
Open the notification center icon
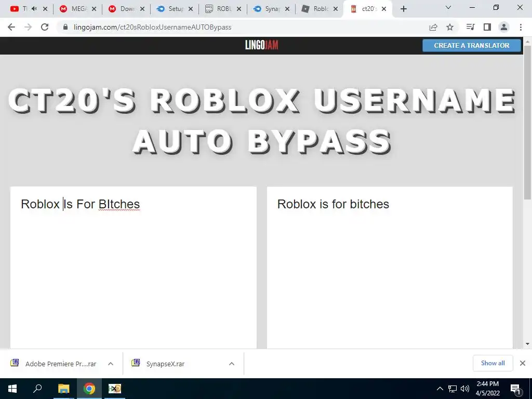pyautogui.click(x=515, y=389)
